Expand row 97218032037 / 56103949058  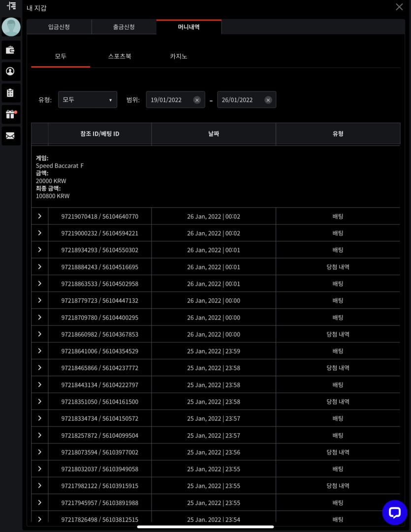click(40, 469)
